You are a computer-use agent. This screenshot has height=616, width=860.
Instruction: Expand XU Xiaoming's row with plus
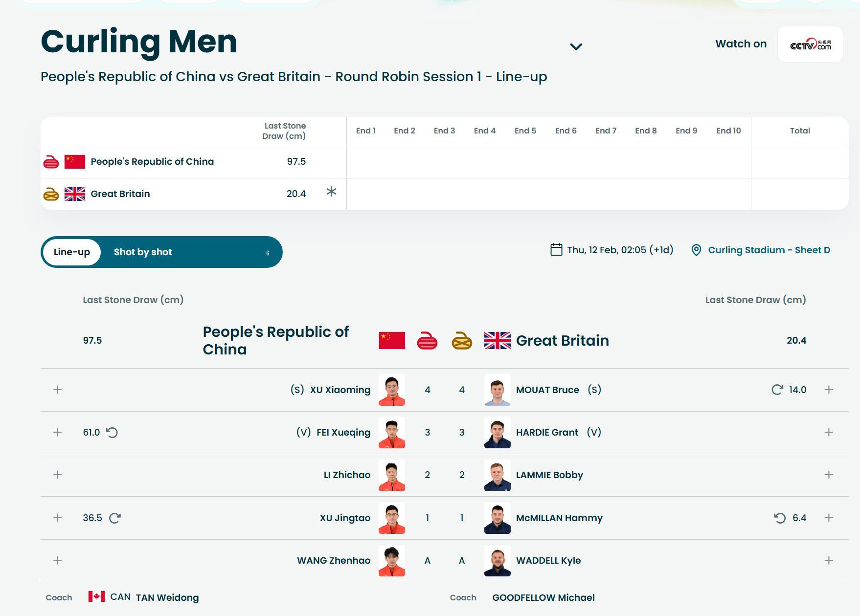pyautogui.click(x=57, y=390)
